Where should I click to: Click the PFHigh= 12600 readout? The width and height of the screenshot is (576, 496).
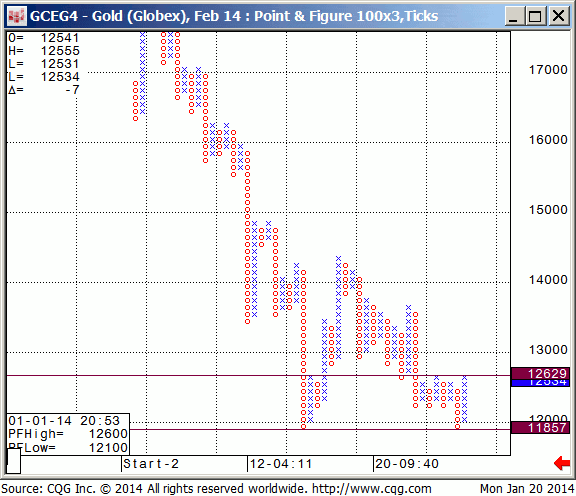[x=68, y=434]
